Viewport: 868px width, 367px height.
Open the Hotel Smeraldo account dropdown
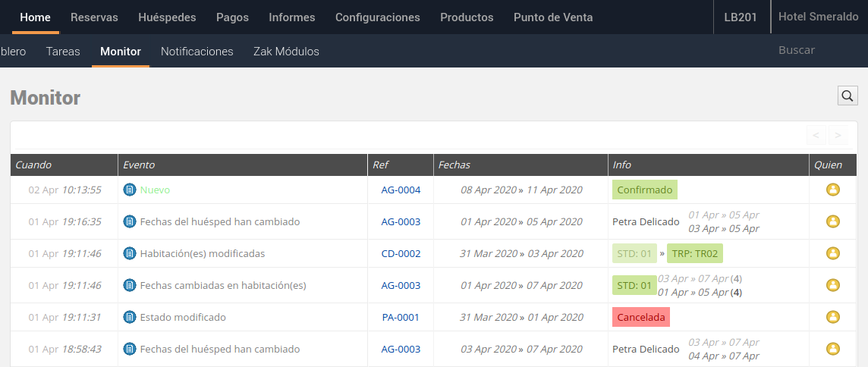pos(818,17)
